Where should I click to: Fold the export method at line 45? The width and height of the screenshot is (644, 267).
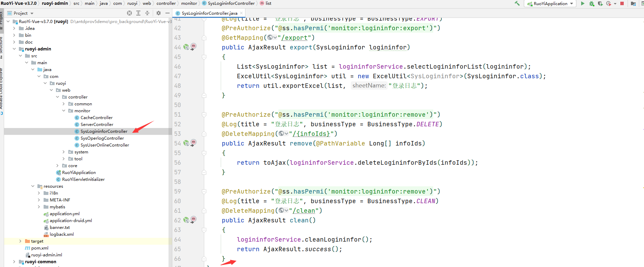coord(204,57)
